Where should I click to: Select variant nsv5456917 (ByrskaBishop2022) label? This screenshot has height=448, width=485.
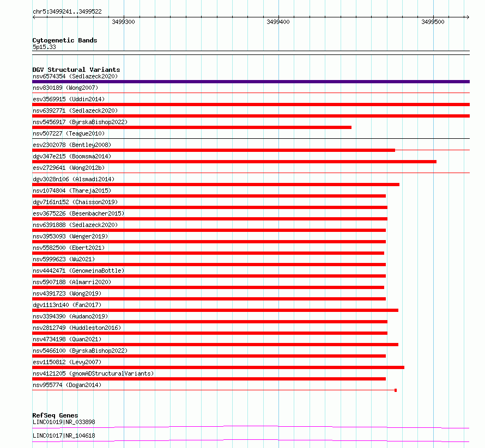(x=80, y=122)
